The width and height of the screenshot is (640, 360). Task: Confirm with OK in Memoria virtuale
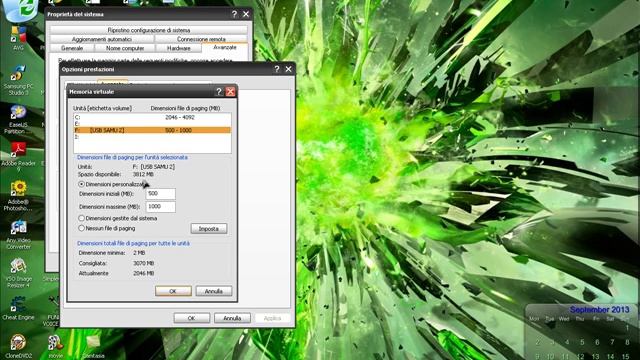point(173,291)
